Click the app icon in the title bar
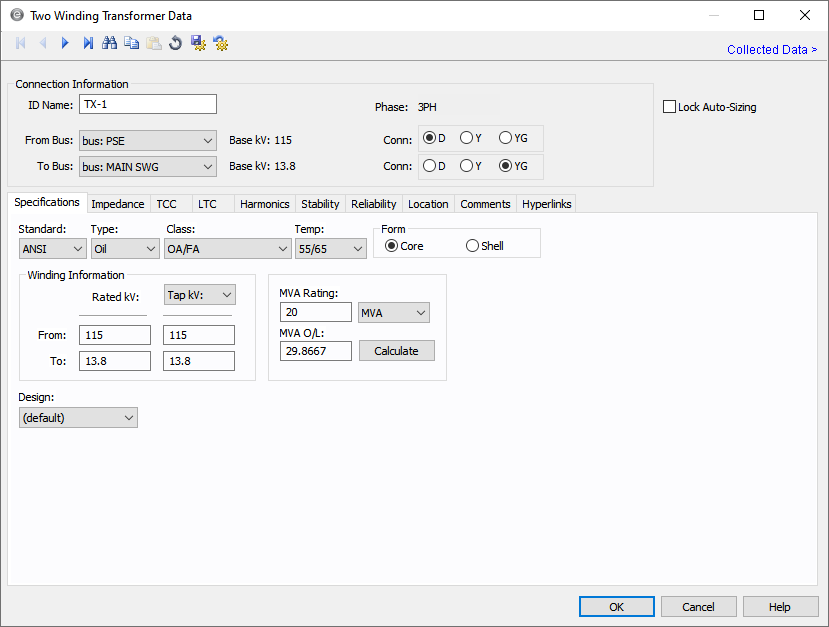The height and width of the screenshot is (627, 829). click(x=17, y=15)
